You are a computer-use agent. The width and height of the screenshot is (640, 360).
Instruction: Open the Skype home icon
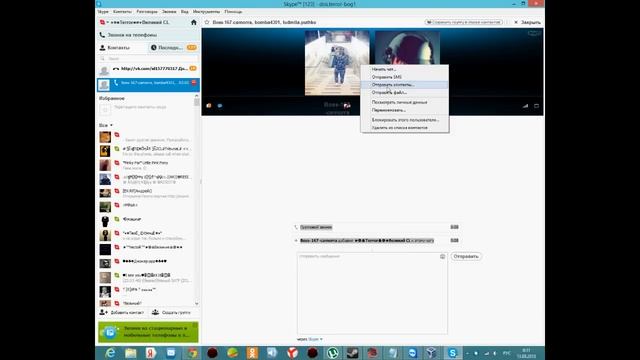[x=194, y=22]
